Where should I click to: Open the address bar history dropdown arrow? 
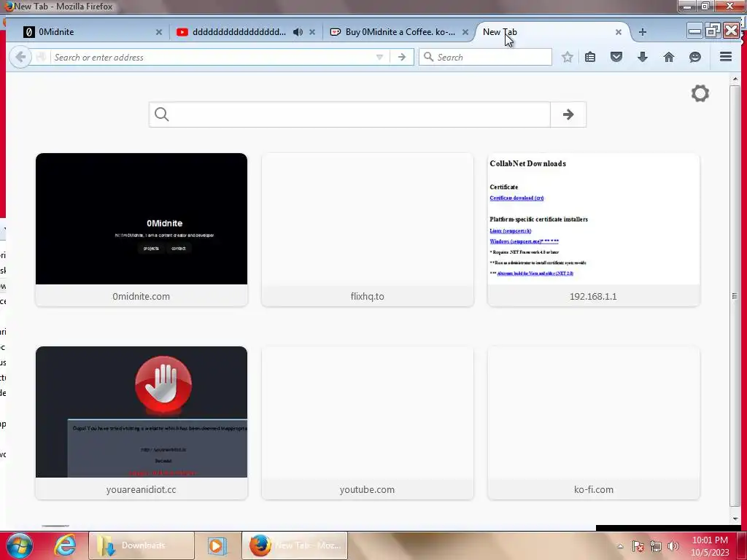[379, 57]
